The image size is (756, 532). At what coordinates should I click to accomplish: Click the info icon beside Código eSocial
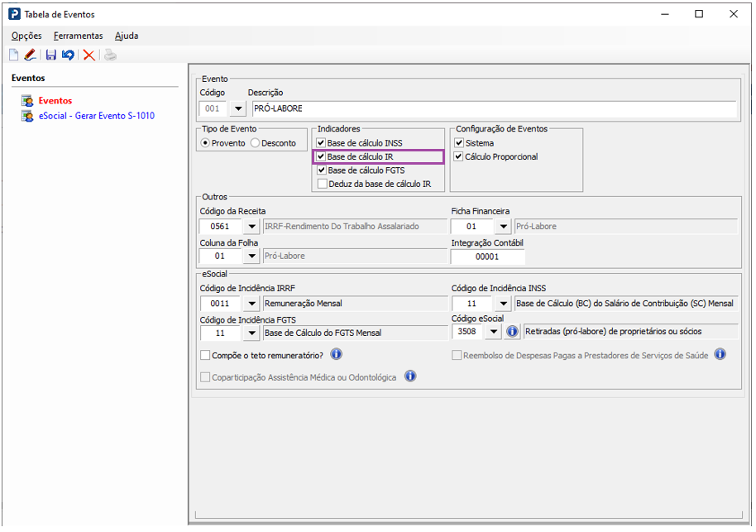coord(512,332)
